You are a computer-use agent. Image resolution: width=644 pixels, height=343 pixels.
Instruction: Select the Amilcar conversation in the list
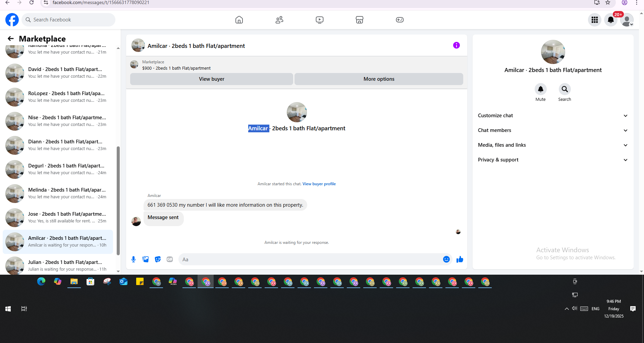click(58, 242)
